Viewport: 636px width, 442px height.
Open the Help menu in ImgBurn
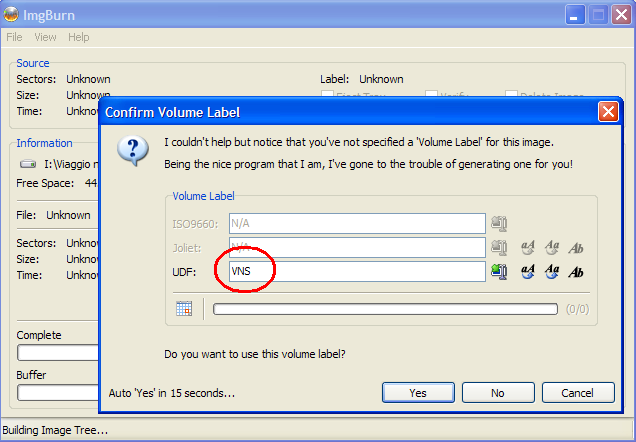79,37
